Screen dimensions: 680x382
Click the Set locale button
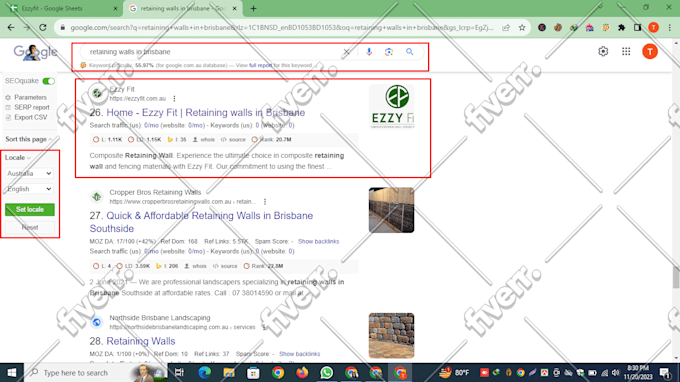pyautogui.click(x=30, y=209)
